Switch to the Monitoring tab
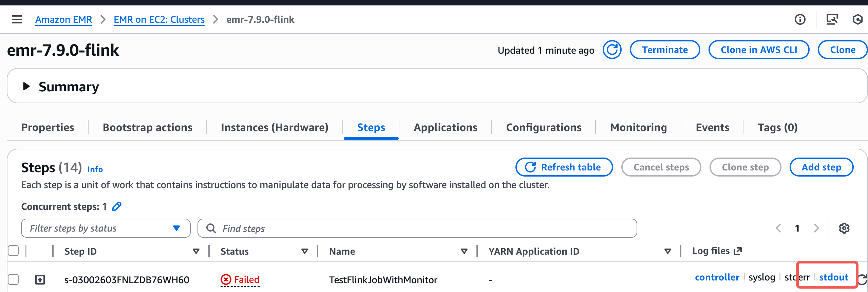 (638, 127)
